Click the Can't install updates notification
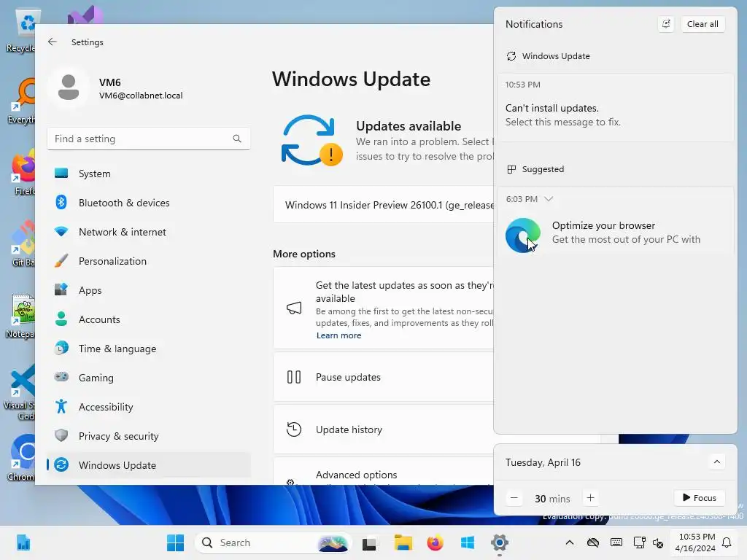747x560 pixels. coord(615,108)
